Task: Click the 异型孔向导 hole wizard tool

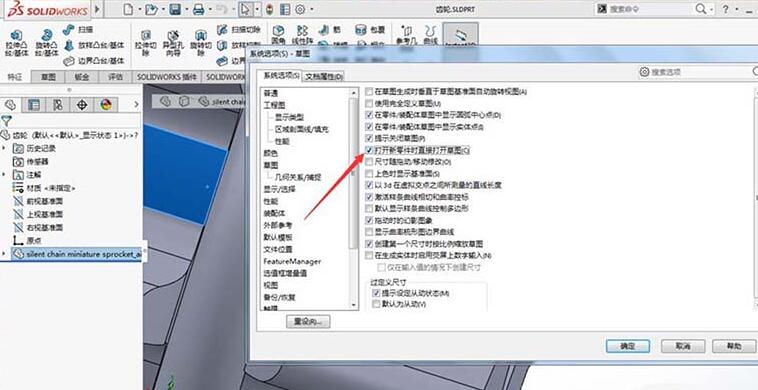Action: click(173, 43)
